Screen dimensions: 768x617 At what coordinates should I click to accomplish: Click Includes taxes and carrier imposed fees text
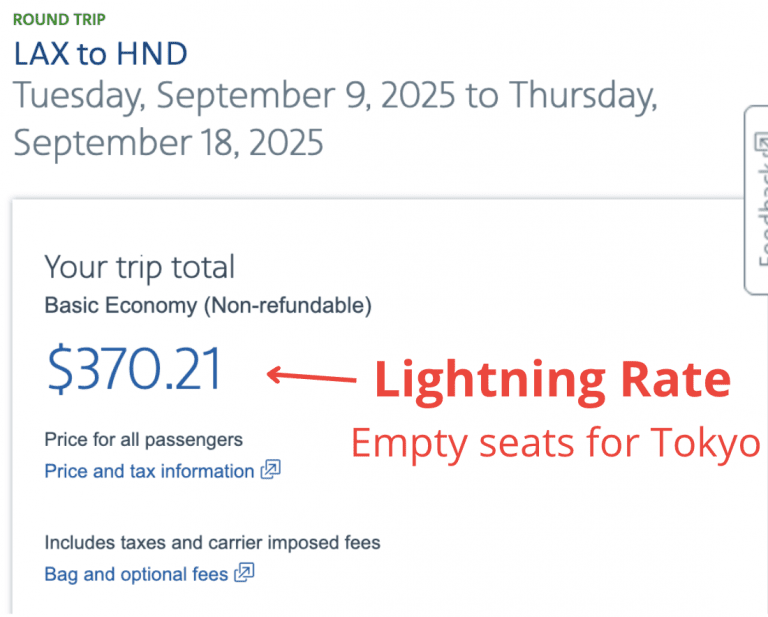click(212, 543)
